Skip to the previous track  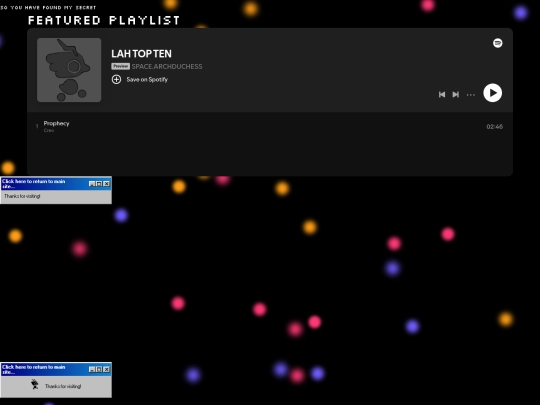tap(442, 94)
